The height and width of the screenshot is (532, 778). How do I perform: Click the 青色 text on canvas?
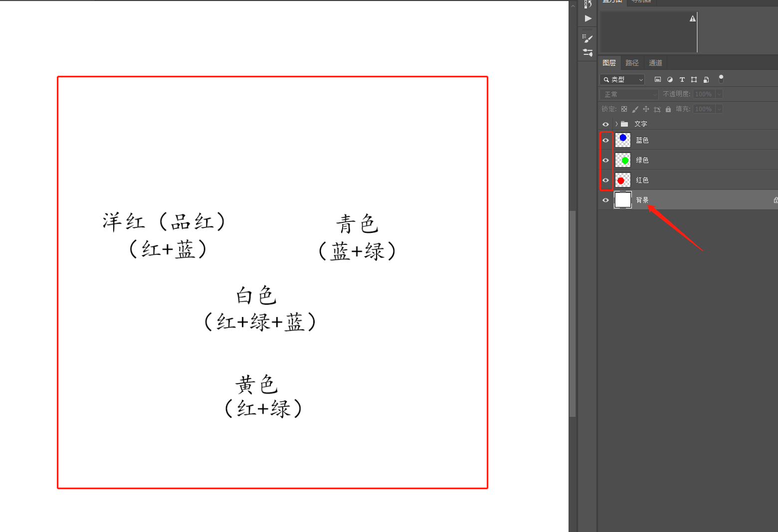[x=357, y=224]
